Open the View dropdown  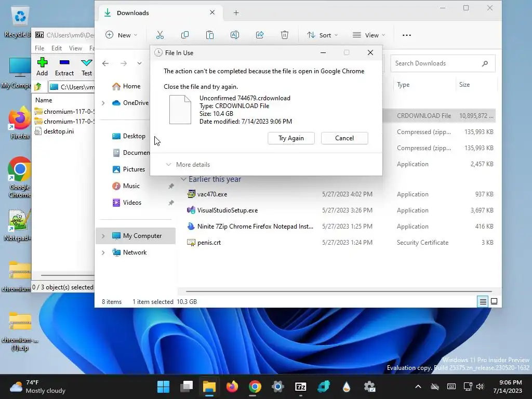[369, 35]
